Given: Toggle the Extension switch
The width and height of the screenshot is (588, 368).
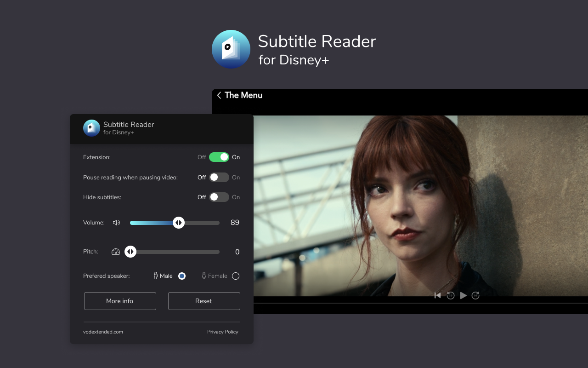Looking at the screenshot, I should [219, 157].
